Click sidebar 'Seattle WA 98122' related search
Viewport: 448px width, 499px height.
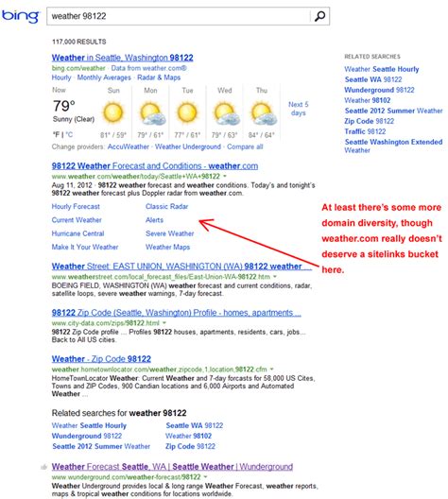[373, 79]
